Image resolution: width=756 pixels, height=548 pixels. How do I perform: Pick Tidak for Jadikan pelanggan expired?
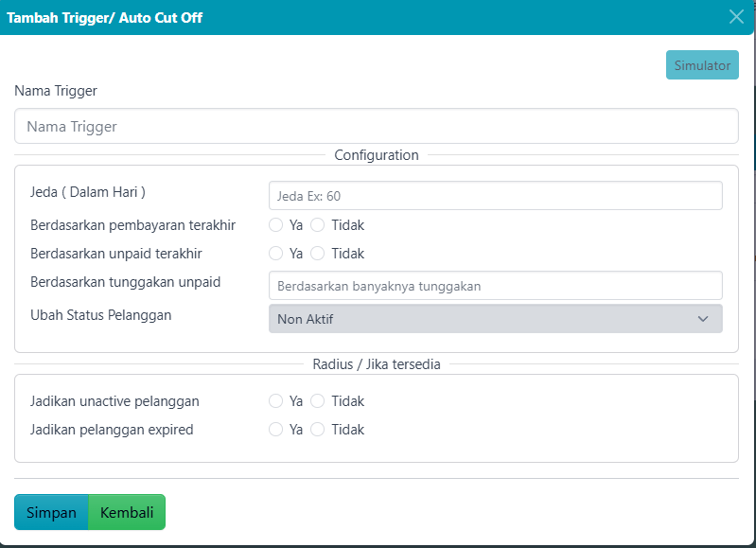pos(318,430)
